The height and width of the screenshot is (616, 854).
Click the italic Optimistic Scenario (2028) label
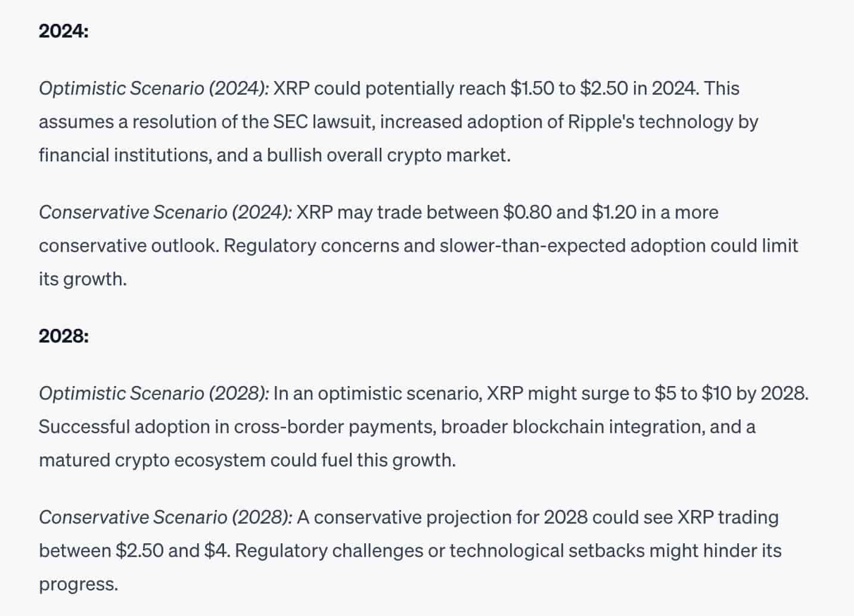(x=154, y=394)
